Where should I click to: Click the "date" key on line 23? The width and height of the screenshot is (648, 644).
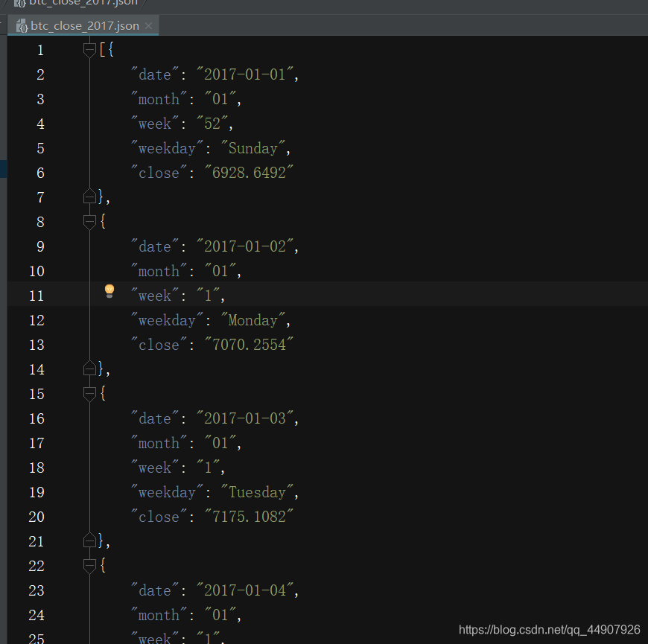(155, 590)
